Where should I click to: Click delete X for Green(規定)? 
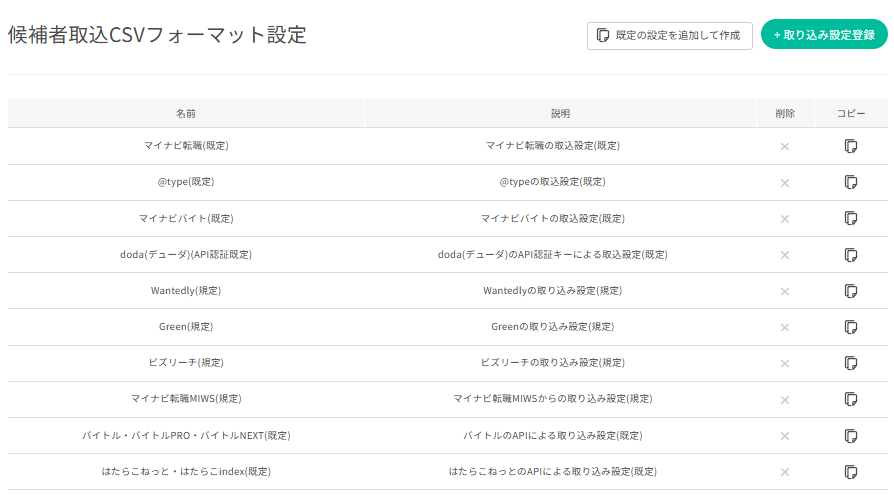click(x=785, y=327)
